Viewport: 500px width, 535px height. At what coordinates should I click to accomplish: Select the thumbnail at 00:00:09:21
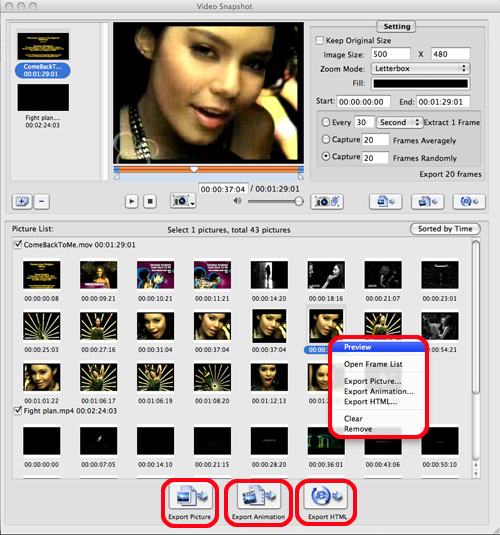(98, 275)
